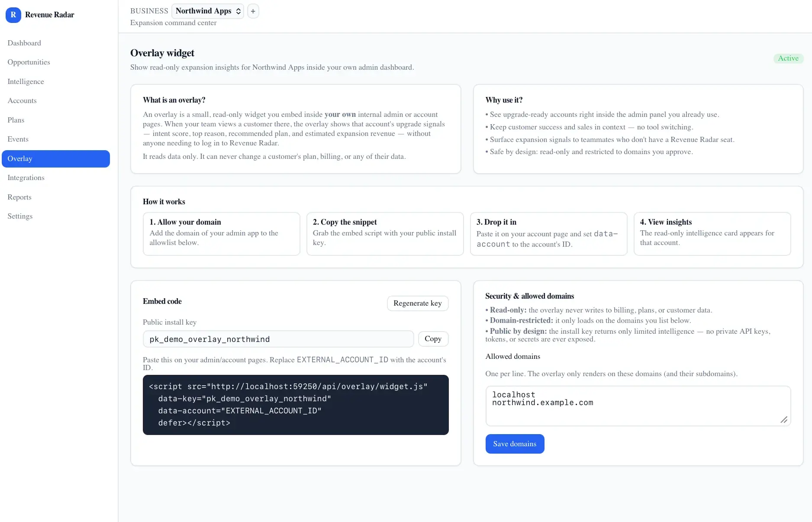Click EXTERNAL_ACCOUNT_ID in the paste instructions
The height and width of the screenshot is (522, 812).
[x=342, y=360]
